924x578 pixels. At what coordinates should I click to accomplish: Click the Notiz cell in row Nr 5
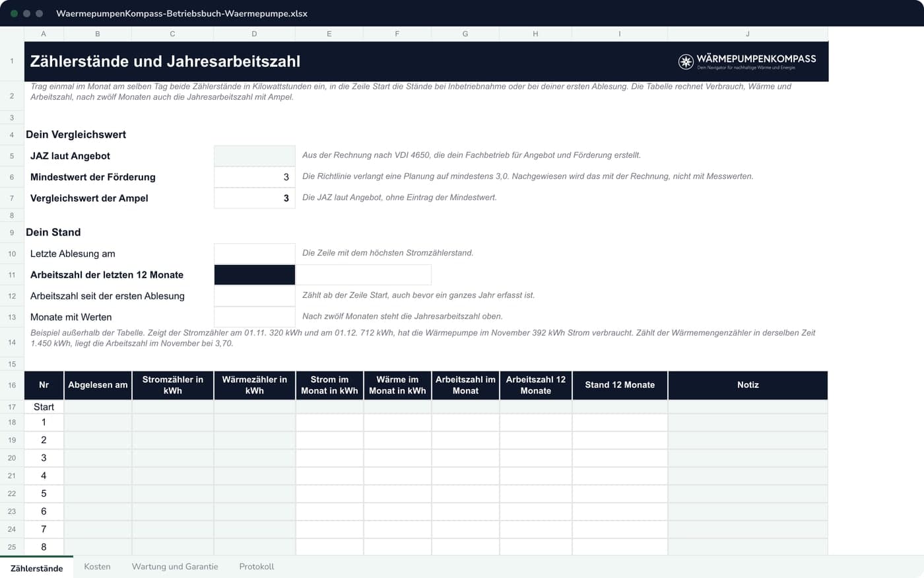(x=748, y=493)
